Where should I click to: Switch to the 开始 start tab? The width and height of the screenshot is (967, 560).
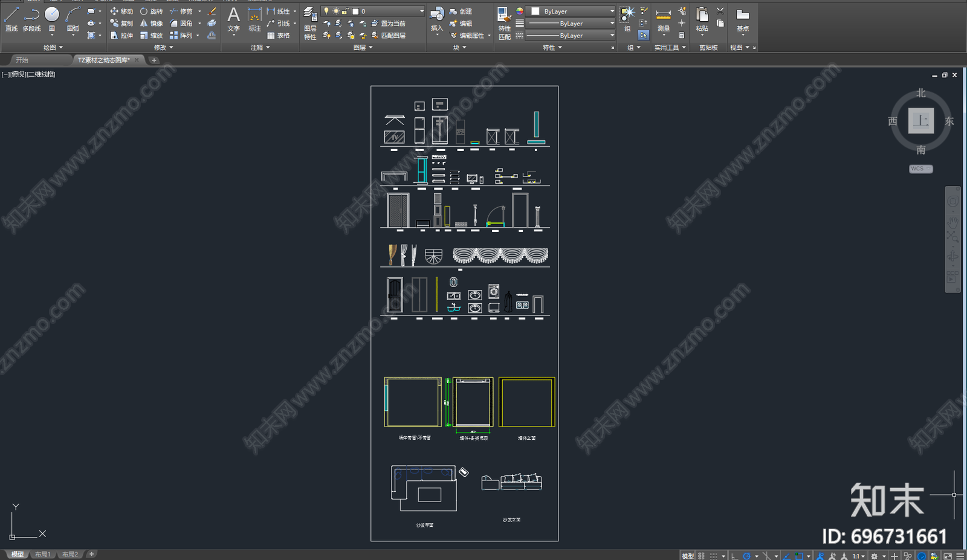click(x=22, y=60)
